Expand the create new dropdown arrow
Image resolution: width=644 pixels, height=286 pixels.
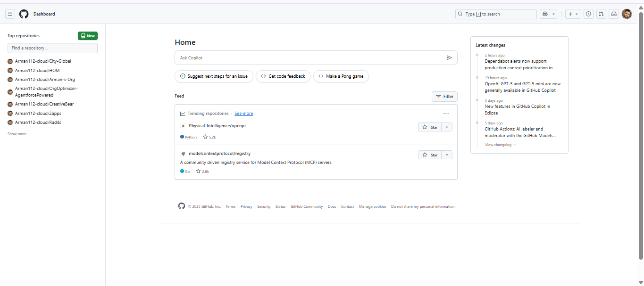tap(577, 14)
